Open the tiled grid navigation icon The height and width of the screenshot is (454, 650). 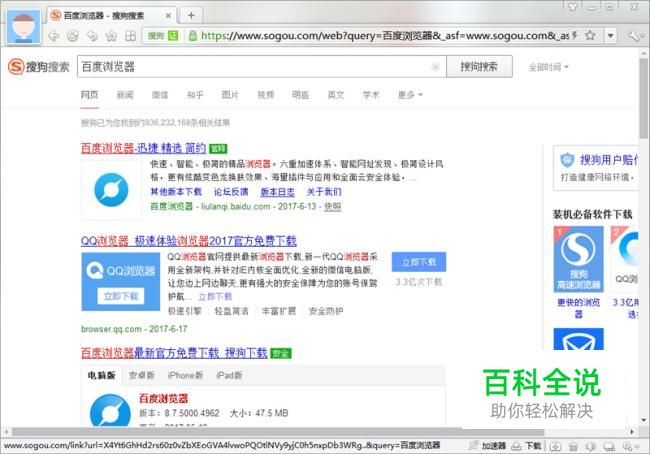pos(131,36)
